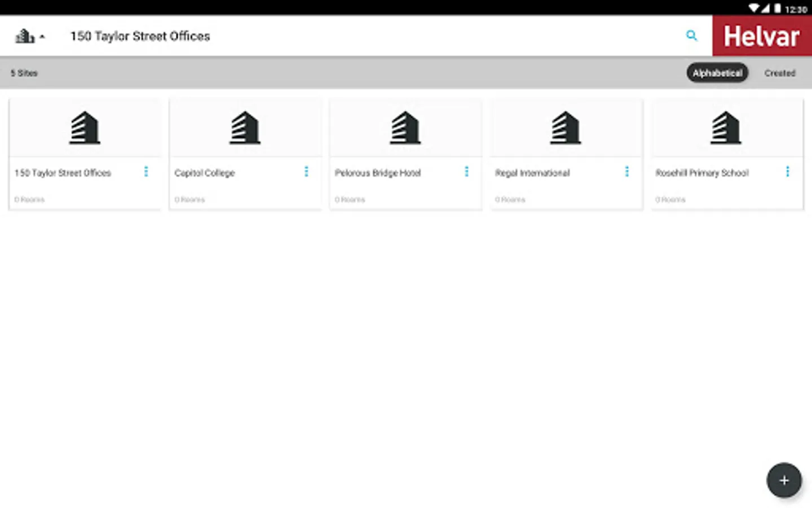Viewport: 812px width, 508px height.
Task: Click '0 Rooms' under Capitol College
Action: (189, 199)
